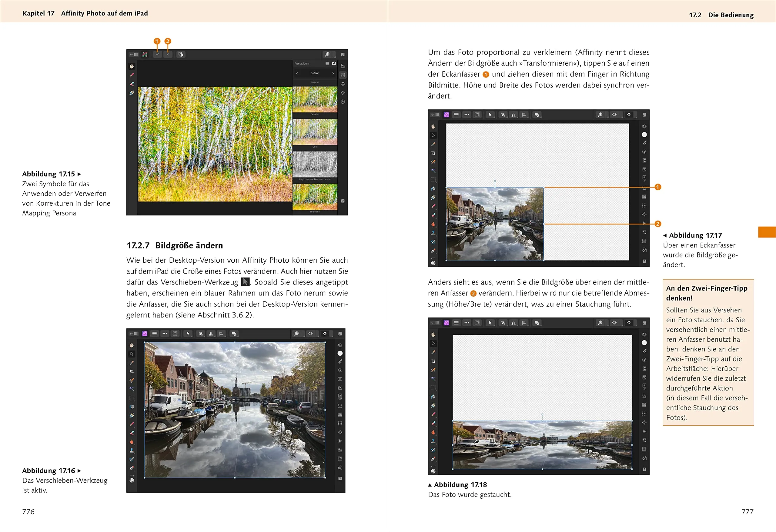Click the right arrow next to Default preset category

[x=333, y=73]
